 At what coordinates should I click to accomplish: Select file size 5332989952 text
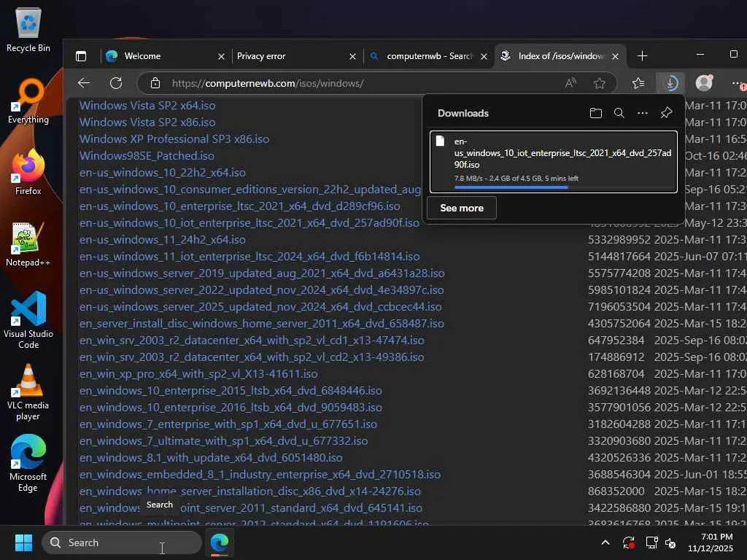(619, 239)
